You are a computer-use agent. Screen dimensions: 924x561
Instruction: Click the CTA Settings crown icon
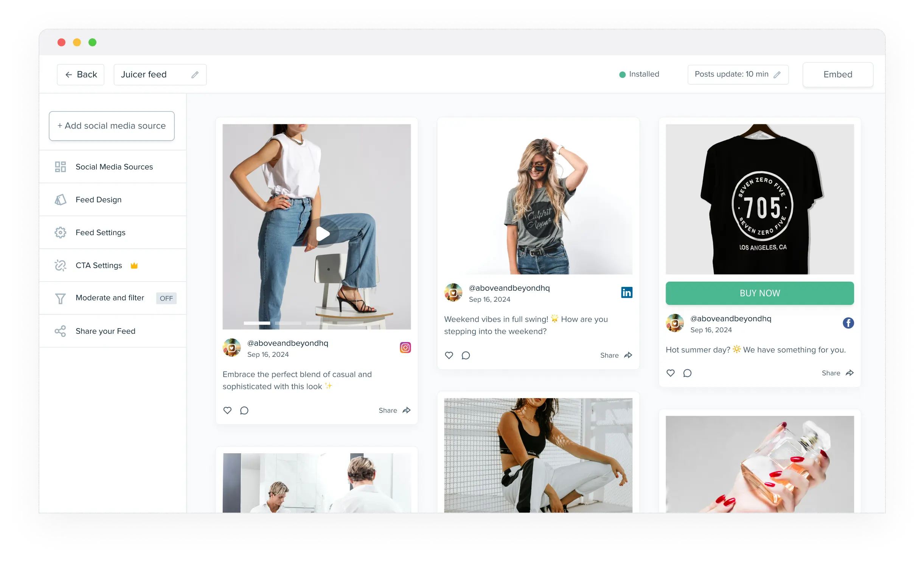(135, 265)
